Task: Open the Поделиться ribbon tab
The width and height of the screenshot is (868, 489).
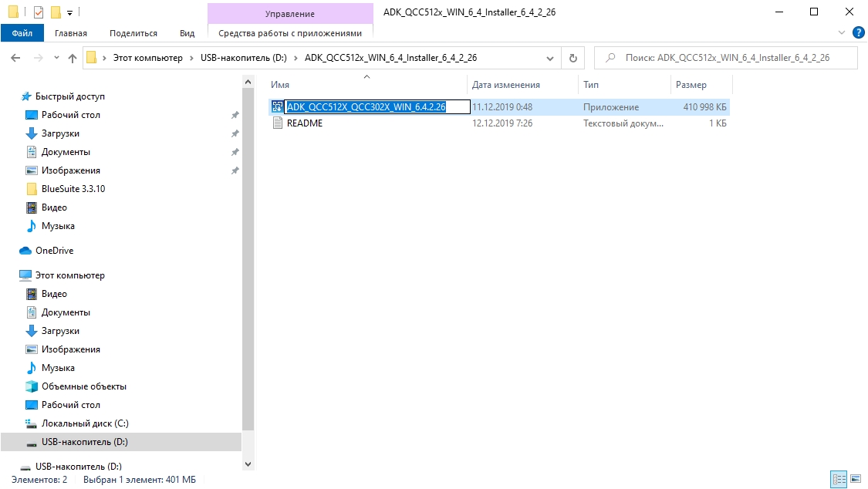Action: pos(133,33)
